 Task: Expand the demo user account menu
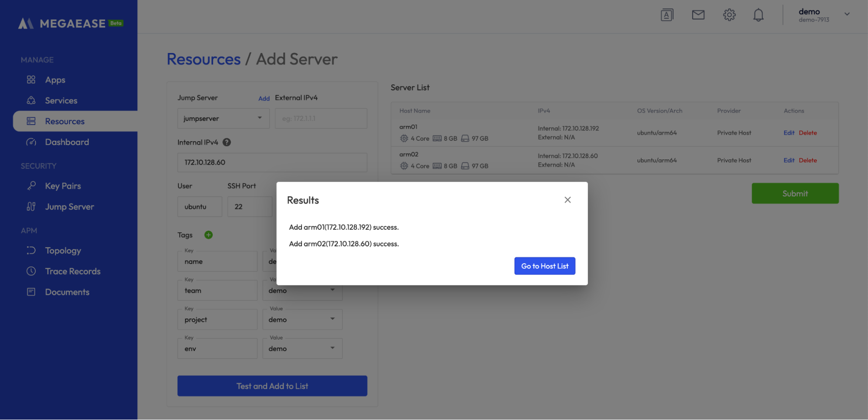(x=846, y=14)
